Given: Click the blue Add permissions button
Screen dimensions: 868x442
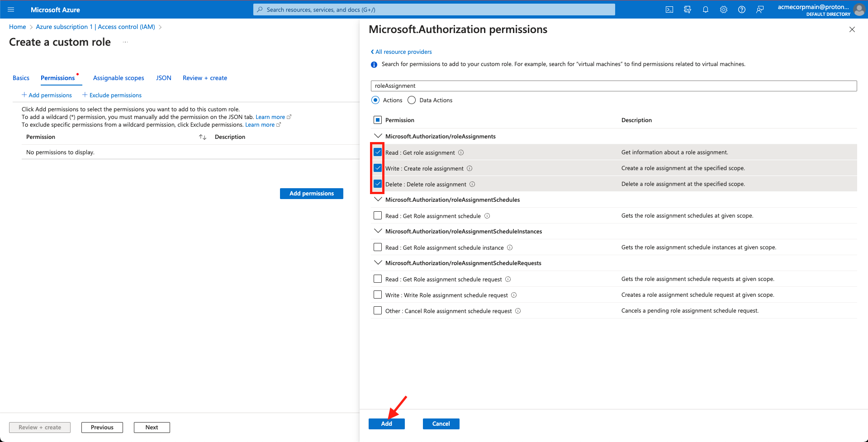Looking at the screenshot, I should point(312,194).
